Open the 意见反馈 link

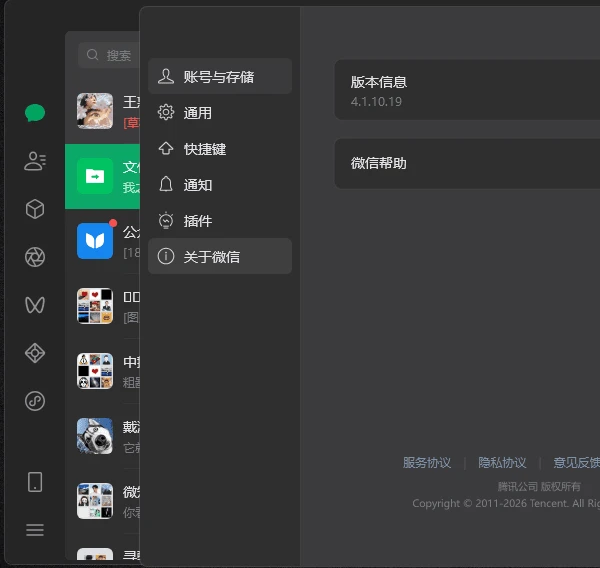[x=577, y=463]
